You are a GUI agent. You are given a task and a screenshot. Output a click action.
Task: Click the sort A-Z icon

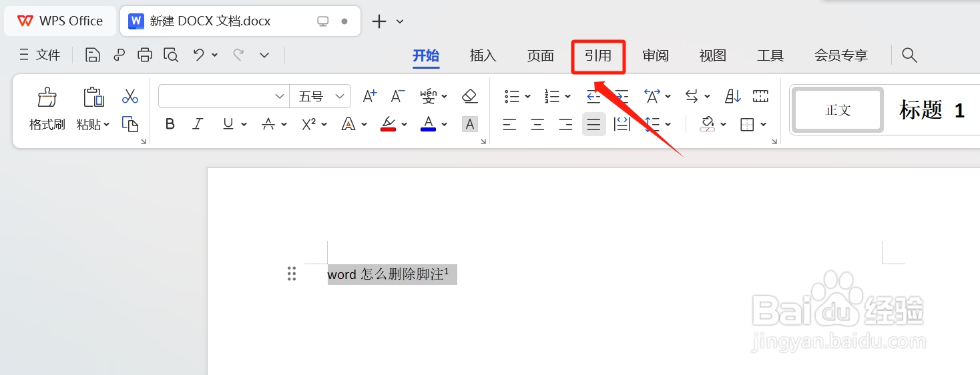click(x=733, y=97)
